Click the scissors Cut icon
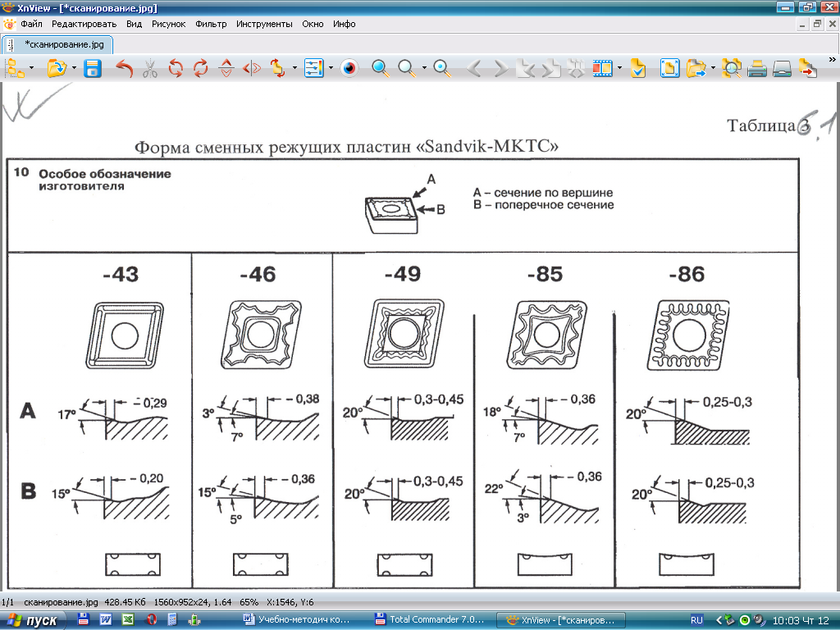The height and width of the screenshot is (630, 840). click(150, 69)
